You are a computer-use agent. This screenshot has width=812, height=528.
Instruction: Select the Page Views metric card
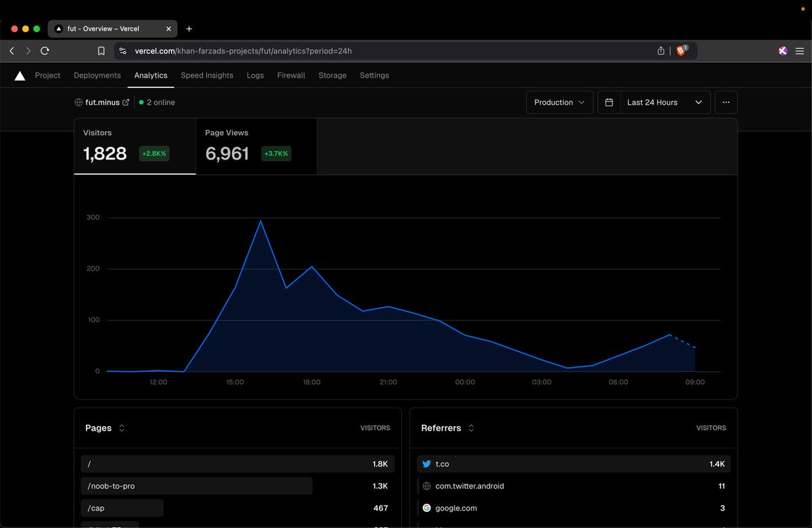[x=256, y=146]
